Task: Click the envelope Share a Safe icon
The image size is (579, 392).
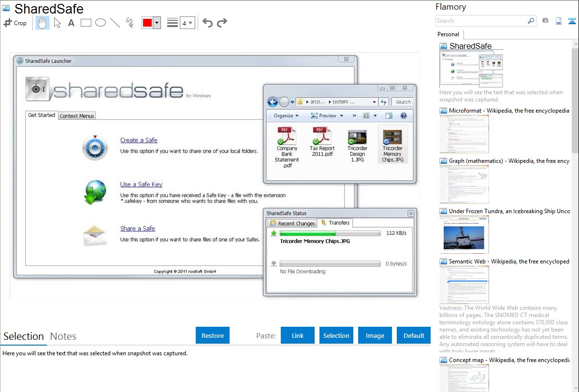Action: 95,236
